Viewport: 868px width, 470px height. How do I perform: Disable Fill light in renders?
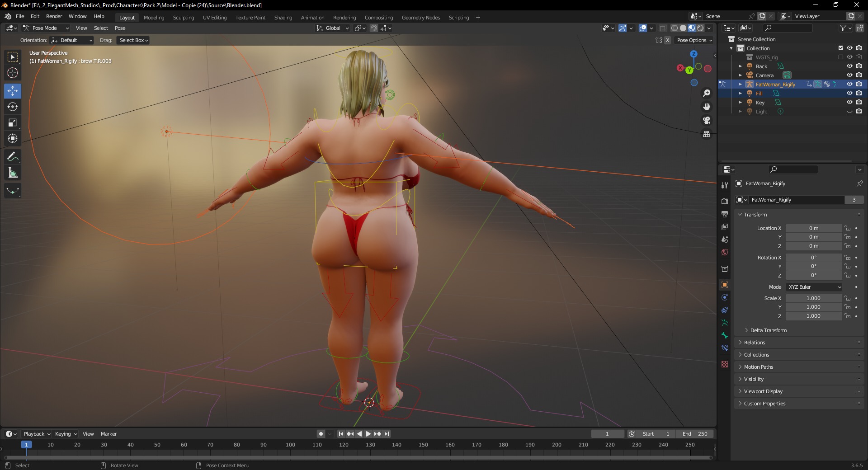tap(859, 93)
